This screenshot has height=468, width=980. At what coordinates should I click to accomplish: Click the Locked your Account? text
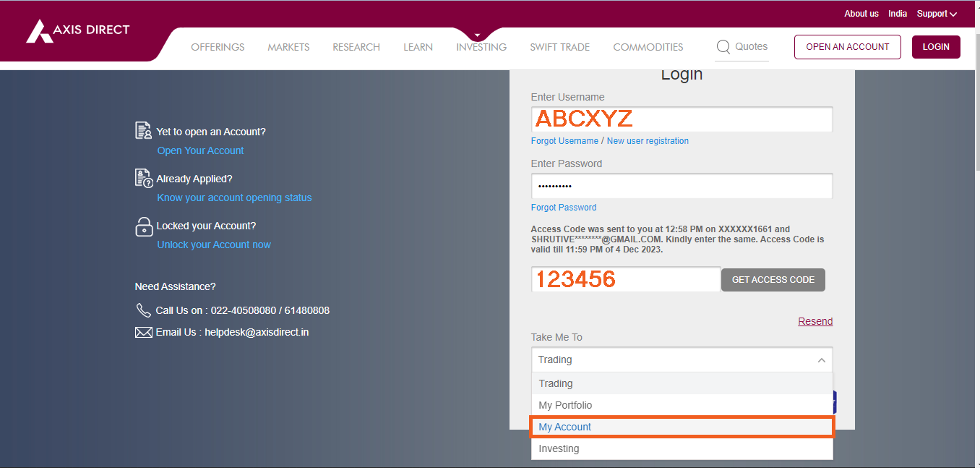click(x=206, y=226)
